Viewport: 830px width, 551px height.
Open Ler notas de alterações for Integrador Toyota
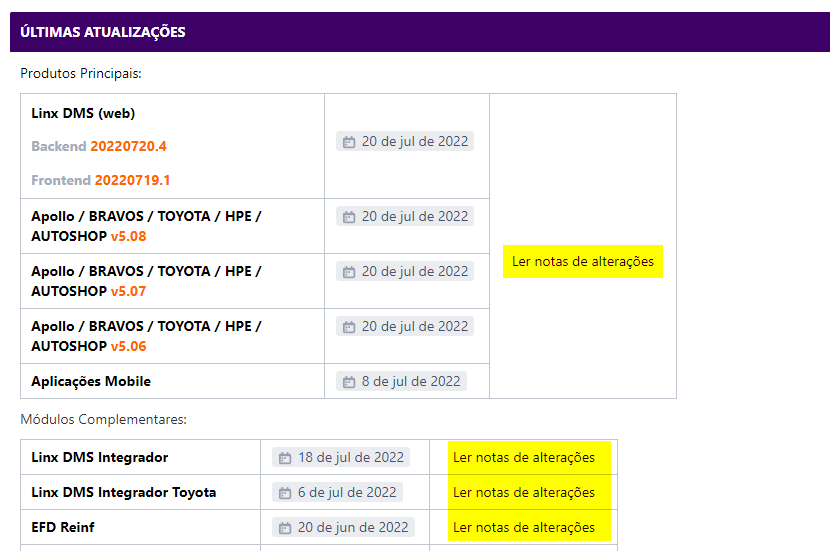(x=524, y=492)
